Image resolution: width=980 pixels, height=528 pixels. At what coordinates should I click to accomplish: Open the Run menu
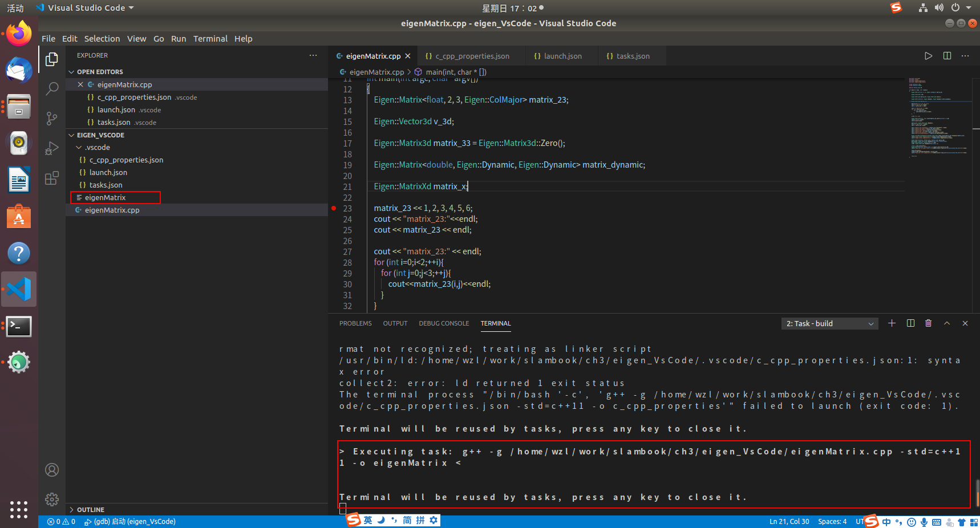tap(179, 39)
